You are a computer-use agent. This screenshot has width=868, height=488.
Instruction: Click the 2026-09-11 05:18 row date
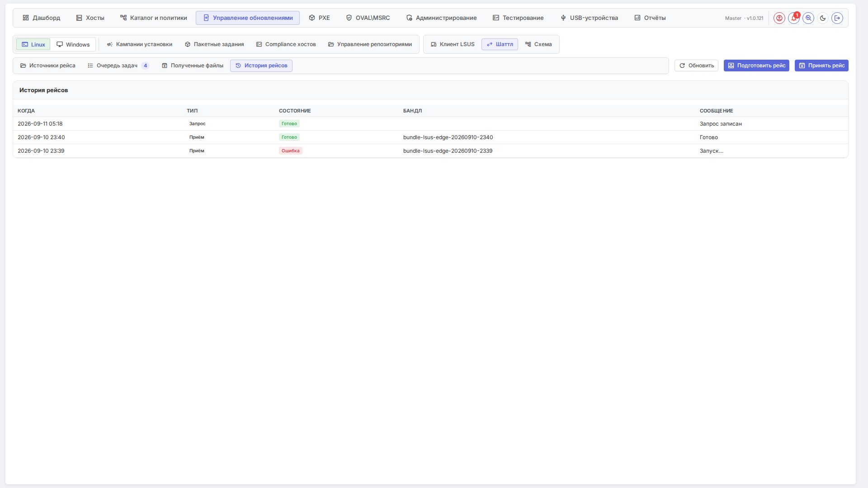(x=40, y=124)
